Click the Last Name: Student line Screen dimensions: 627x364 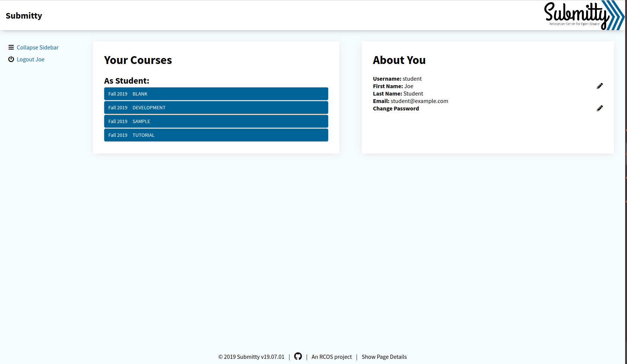[x=398, y=94]
